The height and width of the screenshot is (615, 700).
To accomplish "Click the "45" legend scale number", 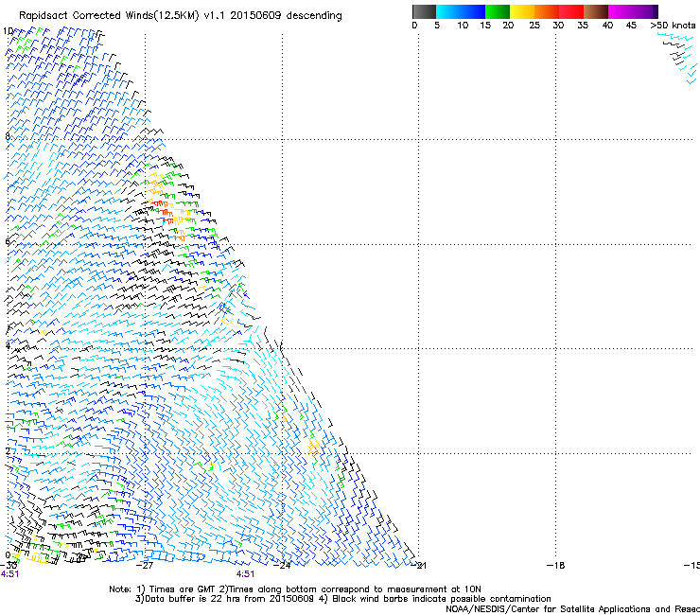I will (631, 26).
